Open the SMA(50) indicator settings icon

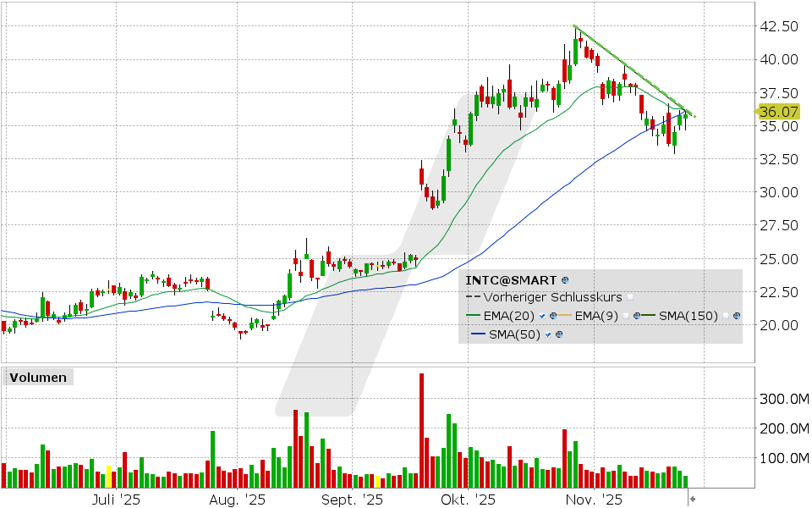click(x=559, y=334)
